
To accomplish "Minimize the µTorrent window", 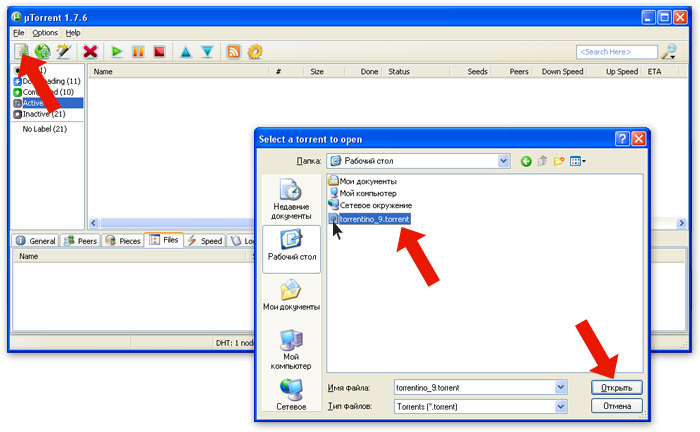I will (x=649, y=17).
